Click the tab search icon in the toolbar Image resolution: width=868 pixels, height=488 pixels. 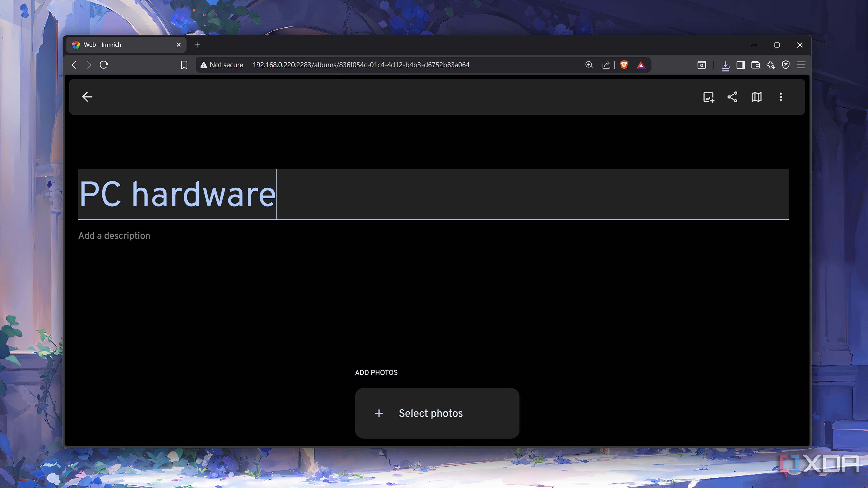(702, 65)
